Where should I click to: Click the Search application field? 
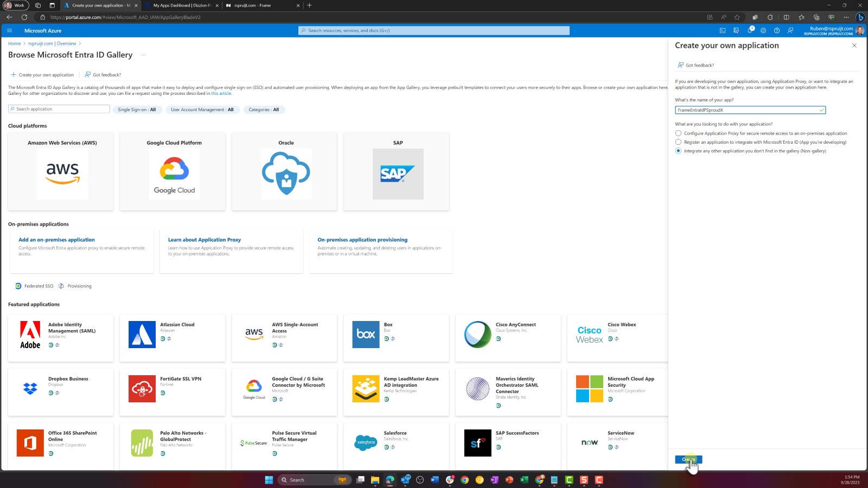pos(60,109)
